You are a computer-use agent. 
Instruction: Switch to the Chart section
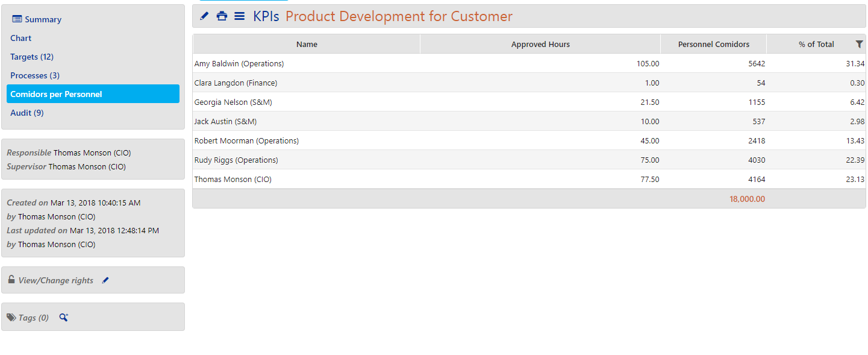pos(20,38)
